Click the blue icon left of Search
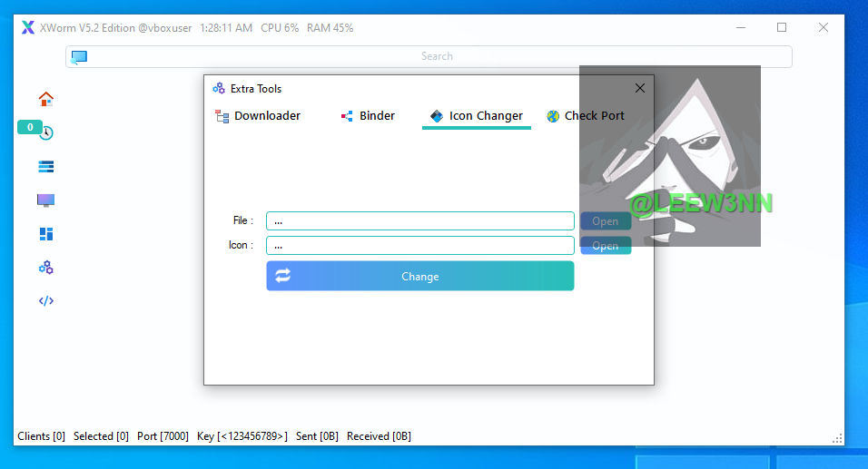Screen dimensions: 868x469 (x=80, y=56)
